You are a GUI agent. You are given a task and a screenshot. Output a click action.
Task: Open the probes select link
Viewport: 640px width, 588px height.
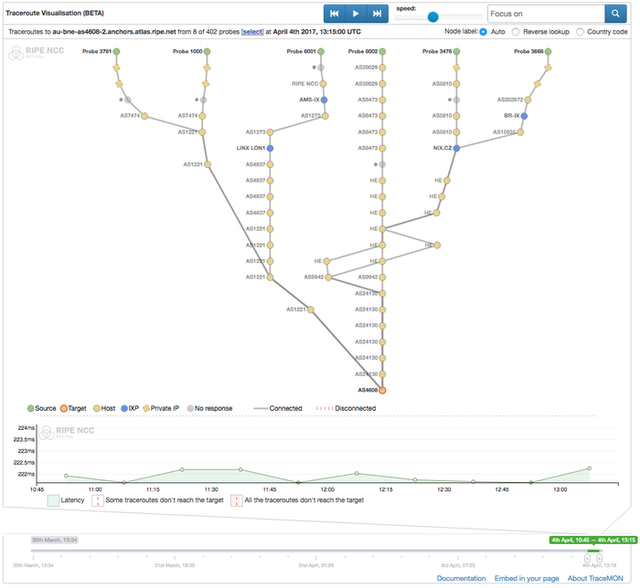[x=252, y=32]
